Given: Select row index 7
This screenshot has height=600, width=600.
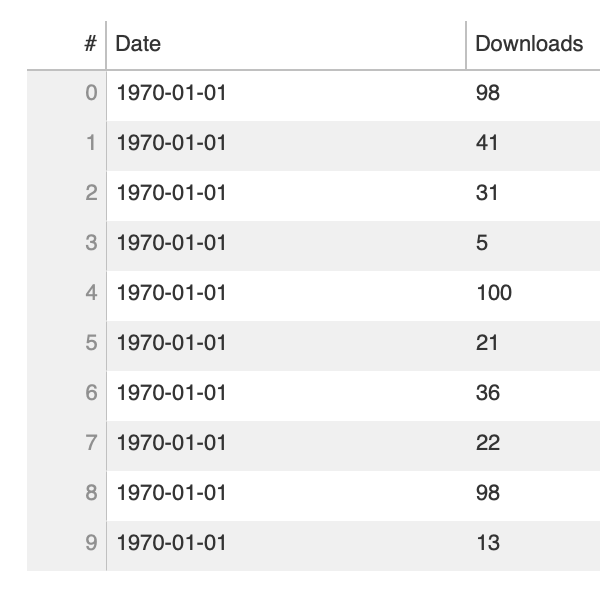Looking at the screenshot, I should point(91,443).
